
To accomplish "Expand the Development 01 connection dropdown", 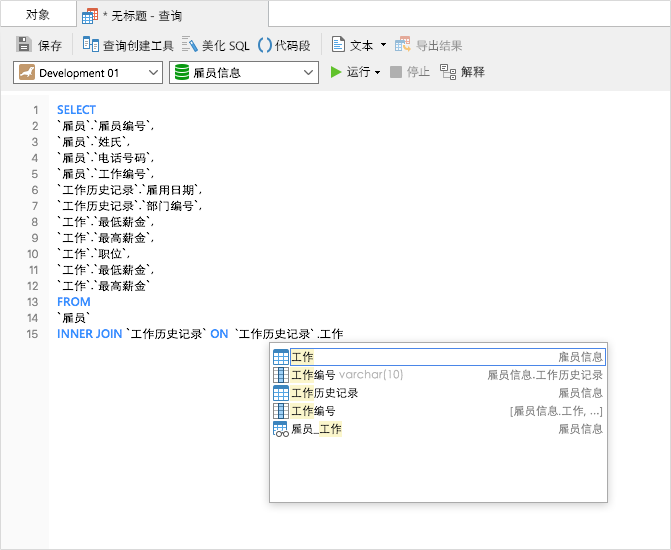I will (153, 72).
